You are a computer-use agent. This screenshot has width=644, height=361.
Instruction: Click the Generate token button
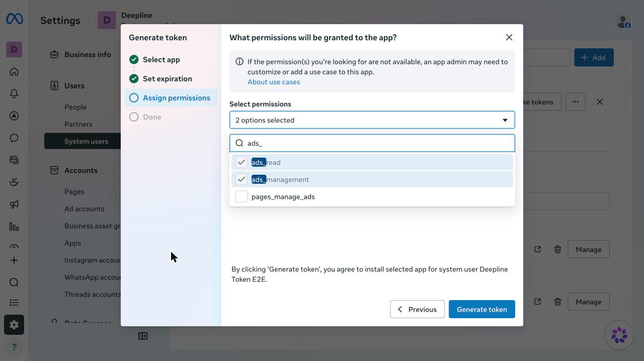point(482,309)
